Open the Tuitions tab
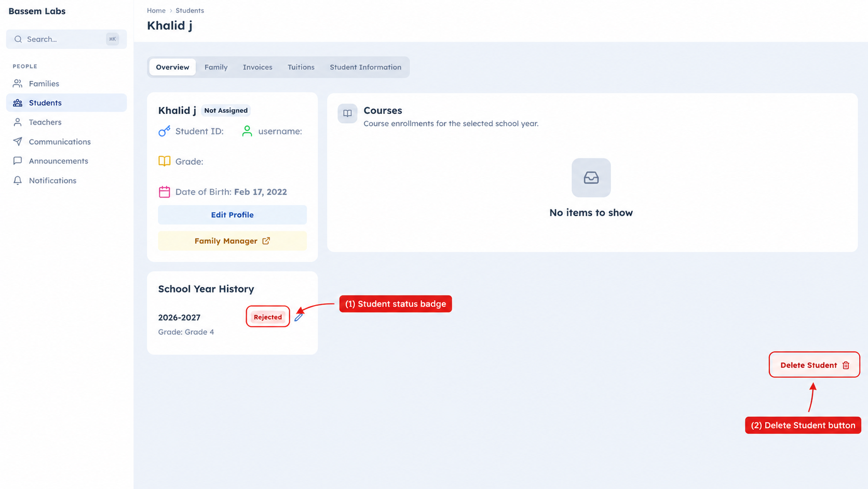 coord(301,67)
